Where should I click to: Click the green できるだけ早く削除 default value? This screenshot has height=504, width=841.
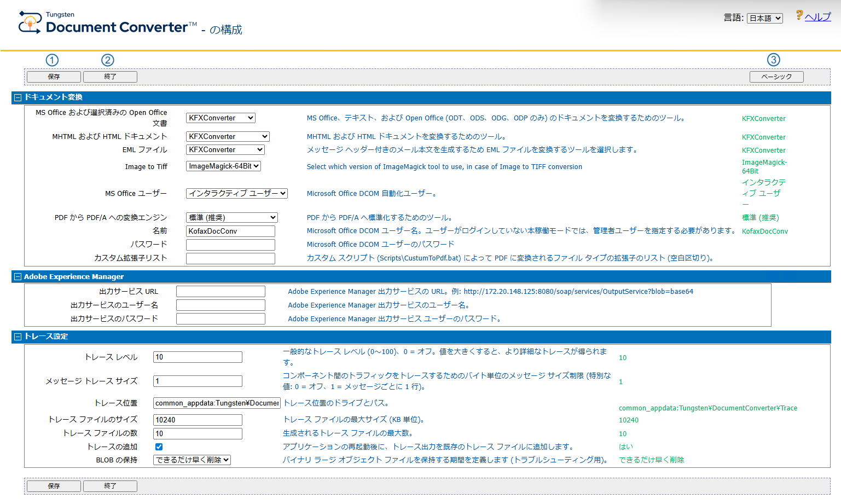pos(652,460)
